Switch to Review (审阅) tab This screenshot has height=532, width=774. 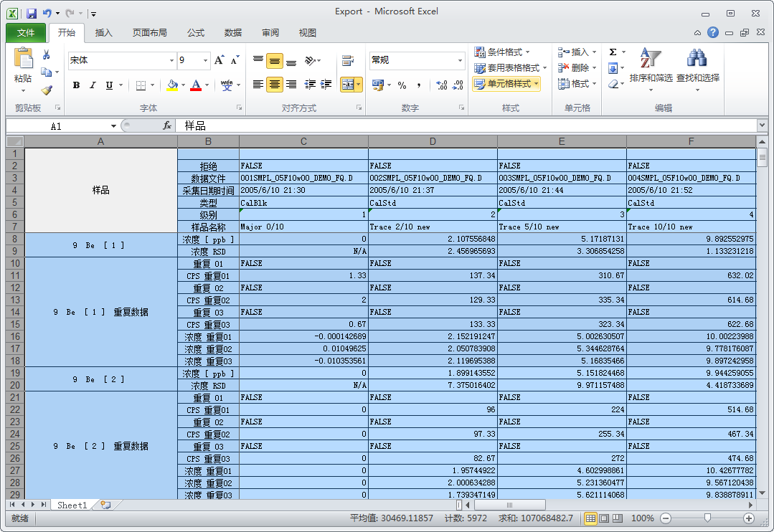(x=270, y=32)
